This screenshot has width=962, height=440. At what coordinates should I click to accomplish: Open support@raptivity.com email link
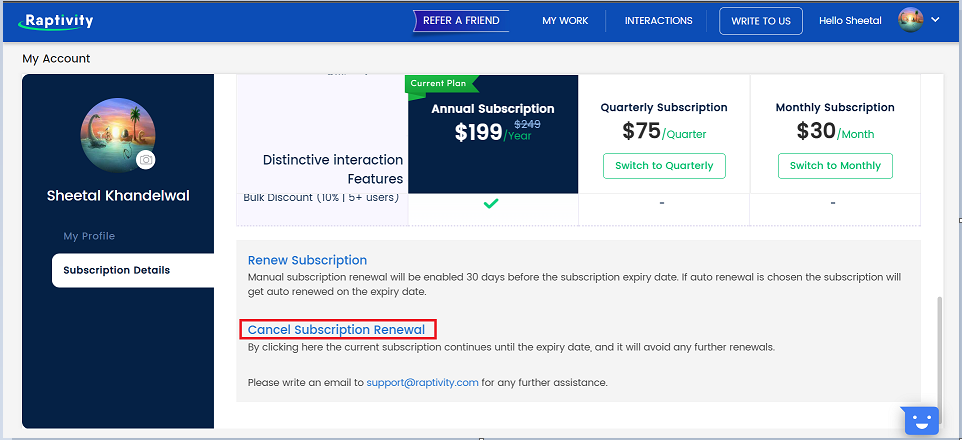tap(422, 382)
